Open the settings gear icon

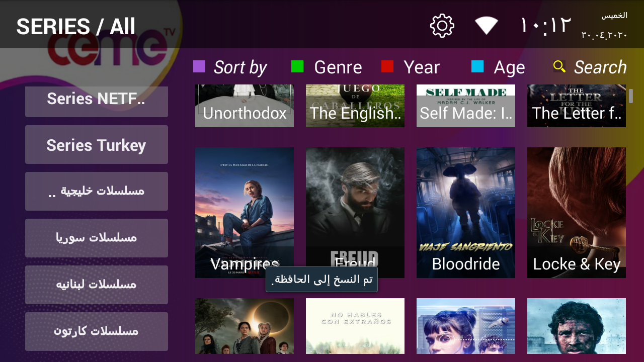(x=442, y=26)
